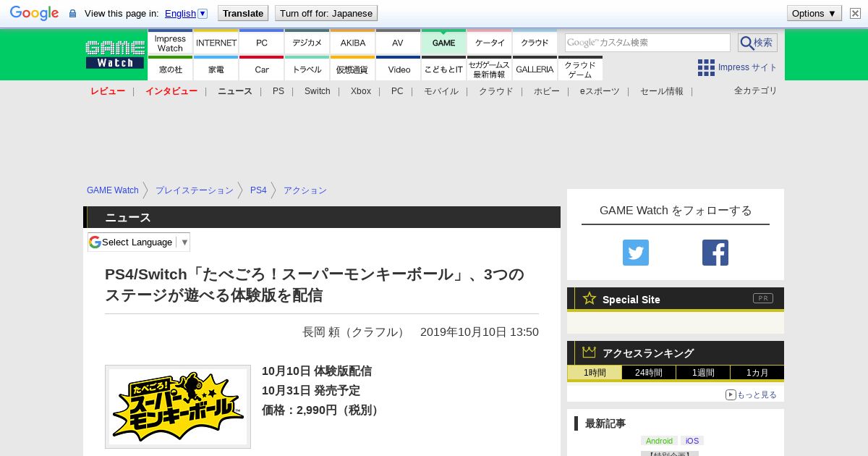868x456 pixels.
Task: Go to the Switch category
Action: point(318,91)
